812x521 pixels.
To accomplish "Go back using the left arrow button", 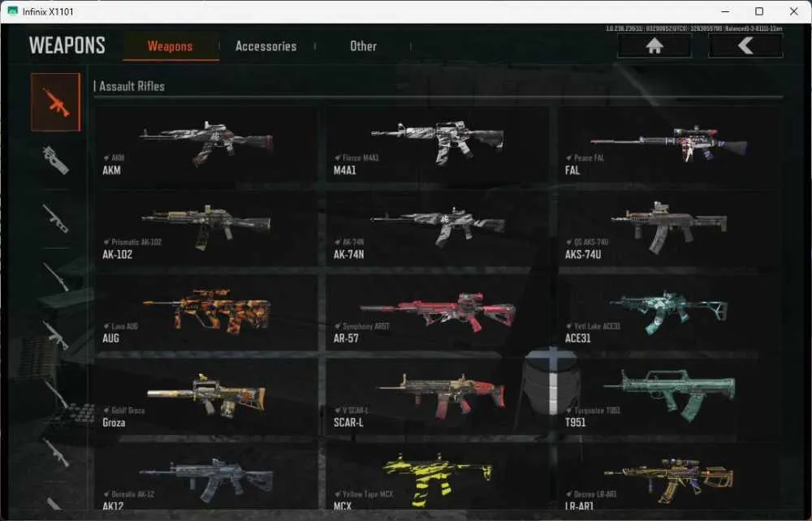I will pos(745,46).
